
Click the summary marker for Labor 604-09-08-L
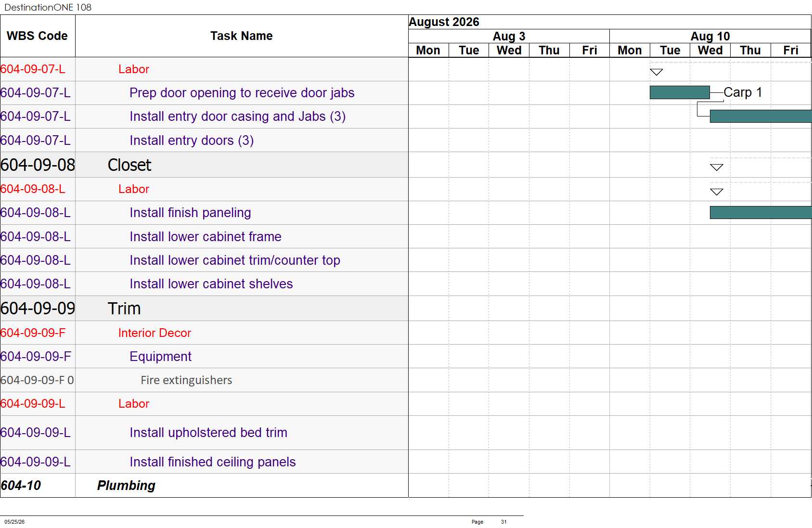pyautogui.click(x=717, y=192)
